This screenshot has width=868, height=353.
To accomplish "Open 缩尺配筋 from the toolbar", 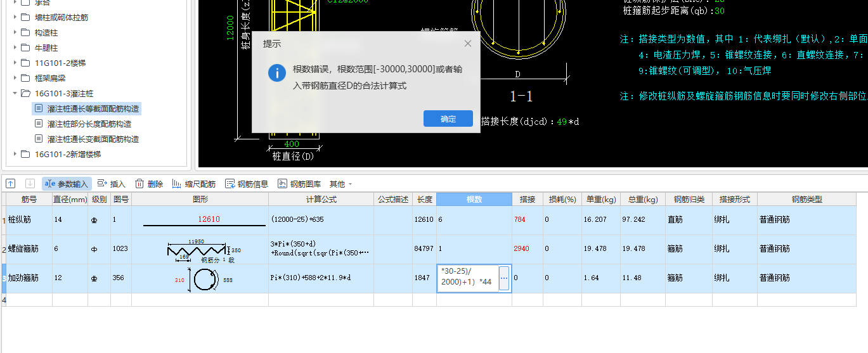I will (x=194, y=184).
